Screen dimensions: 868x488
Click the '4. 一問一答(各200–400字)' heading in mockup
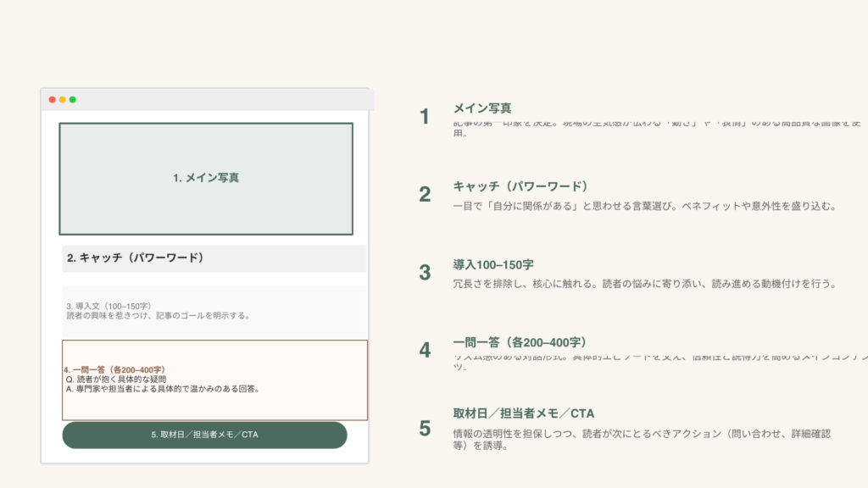(114, 369)
